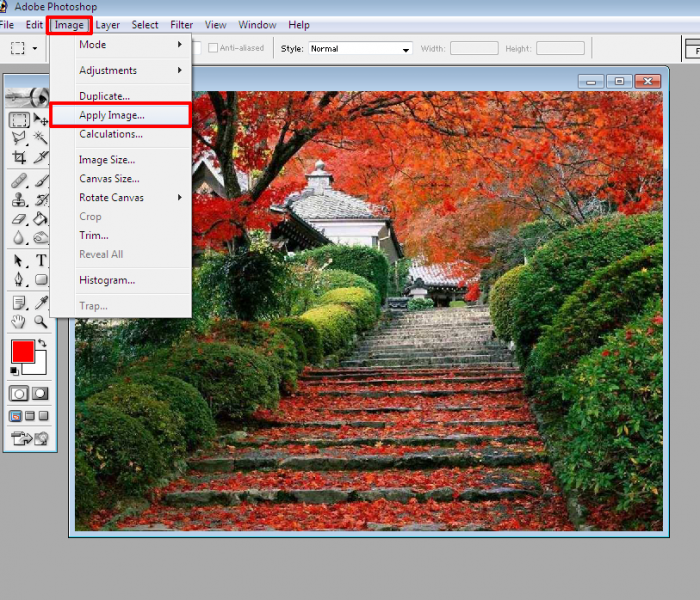Open the Filter menu
The height and width of the screenshot is (600, 700).
182,24
